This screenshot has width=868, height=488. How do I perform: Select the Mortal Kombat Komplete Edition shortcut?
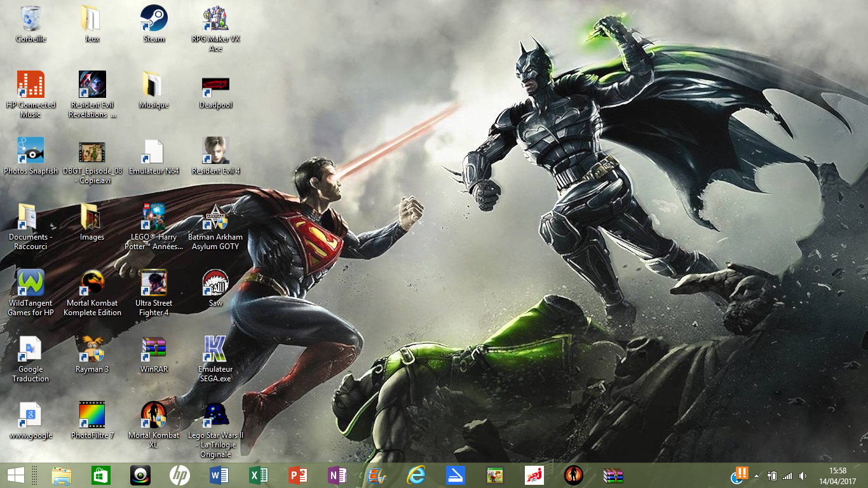tap(92, 293)
